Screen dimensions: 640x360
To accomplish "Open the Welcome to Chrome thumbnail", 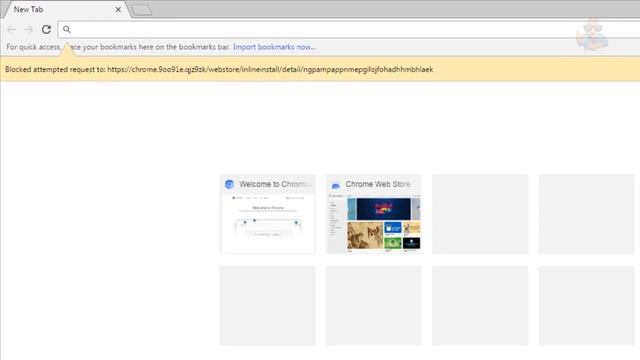I will (268, 214).
